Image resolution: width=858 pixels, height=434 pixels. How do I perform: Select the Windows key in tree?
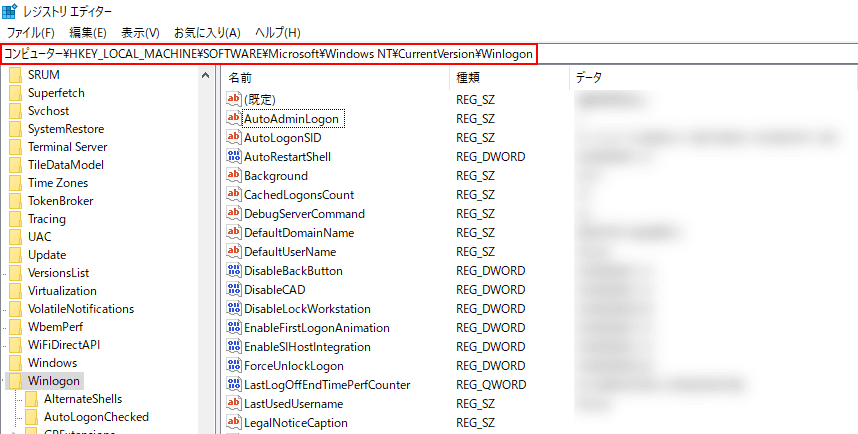coord(53,363)
